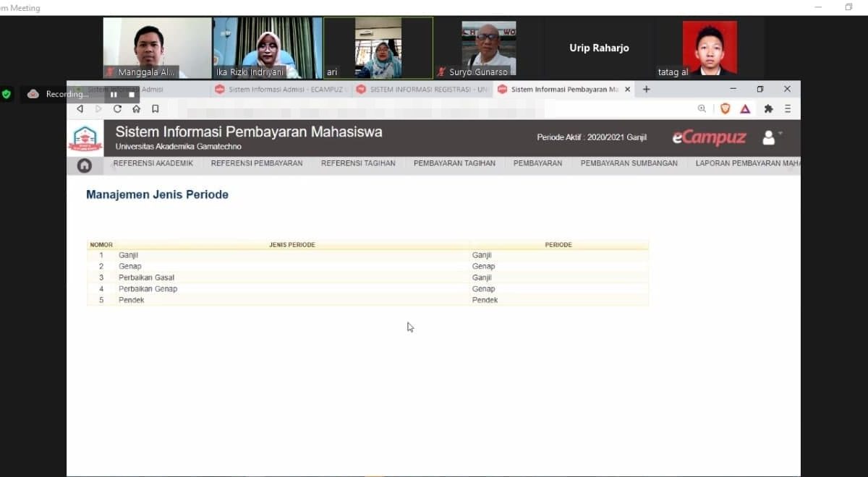Close the Sistem Informasi Pembayaran tab
The height and width of the screenshot is (477, 868).
tap(627, 90)
